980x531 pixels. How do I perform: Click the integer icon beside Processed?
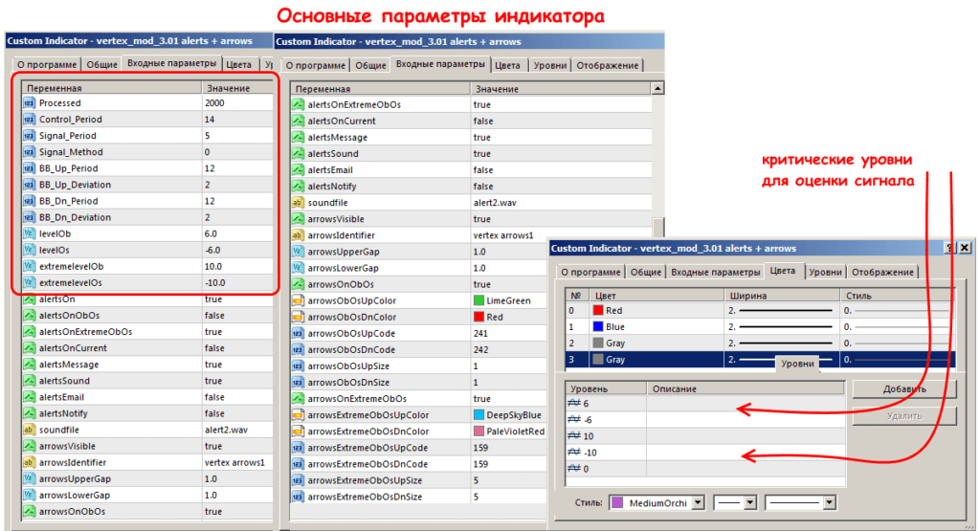[29, 103]
